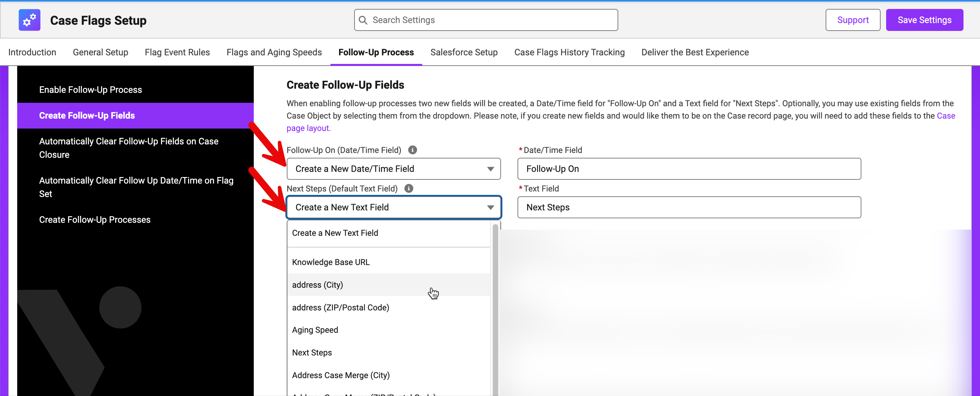This screenshot has height=396, width=980.
Task: Select Create Follow-Up Fields sidebar item
Action: 135,115
